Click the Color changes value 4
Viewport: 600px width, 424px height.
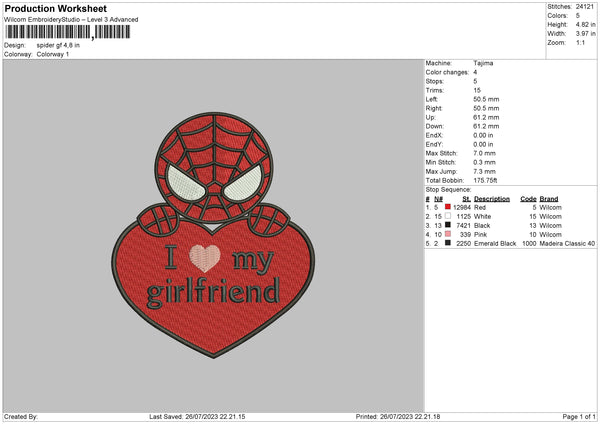tap(475, 72)
